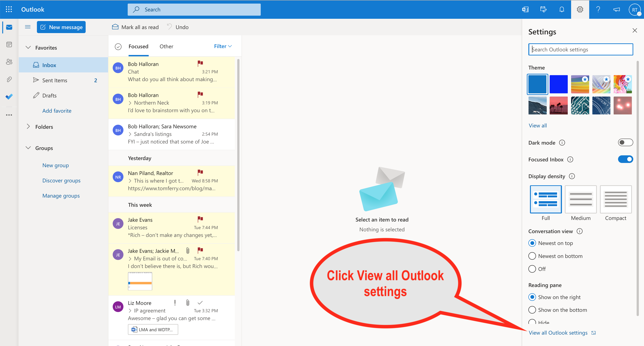Click View all Outlook settings link

(558, 333)
